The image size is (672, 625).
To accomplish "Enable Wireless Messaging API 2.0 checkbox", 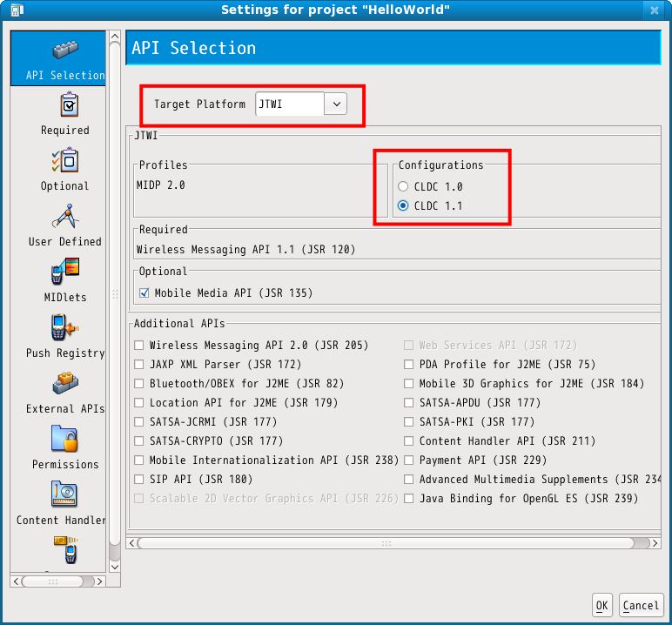I will point(139,346).
